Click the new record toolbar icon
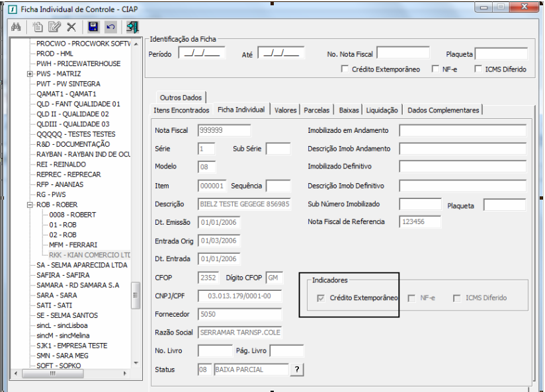 coord(38,27)
